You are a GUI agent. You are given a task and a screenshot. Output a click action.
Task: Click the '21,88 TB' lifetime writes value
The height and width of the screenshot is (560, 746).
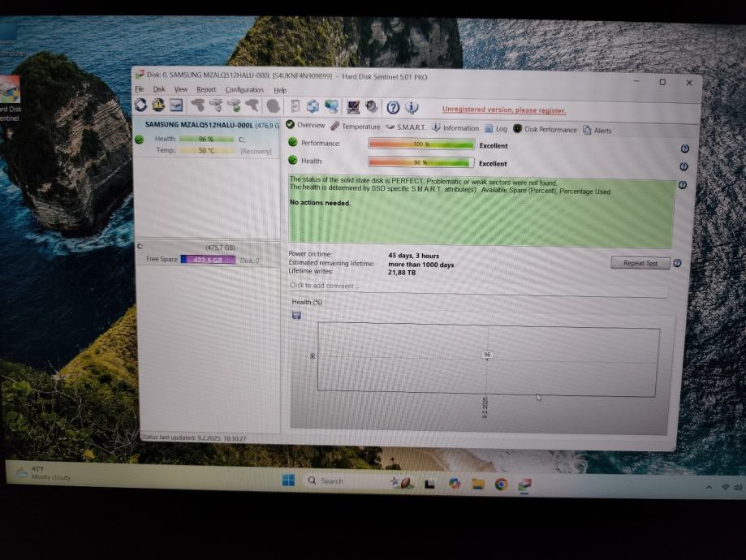click(x=402, y=273)
